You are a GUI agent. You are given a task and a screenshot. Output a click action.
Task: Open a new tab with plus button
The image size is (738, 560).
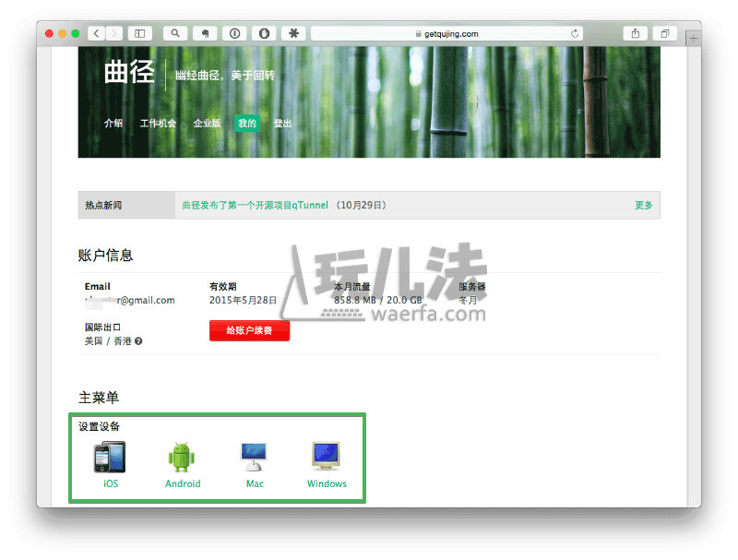pos(694,39)
